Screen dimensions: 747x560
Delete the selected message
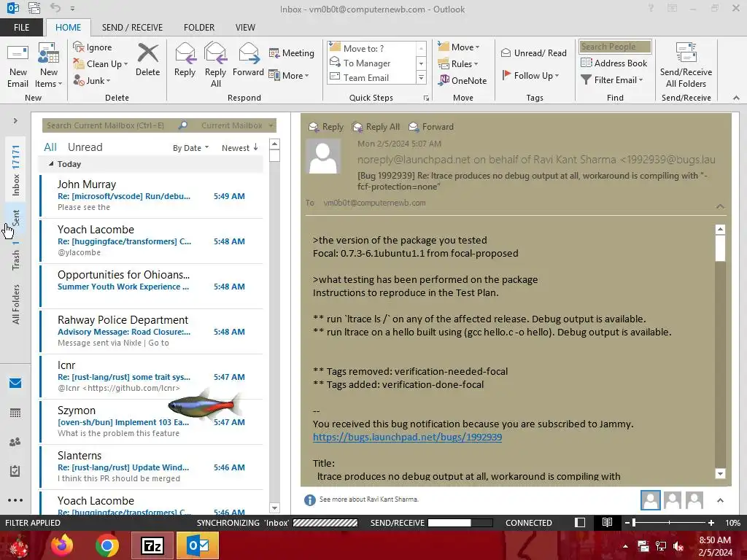(147, 60)
